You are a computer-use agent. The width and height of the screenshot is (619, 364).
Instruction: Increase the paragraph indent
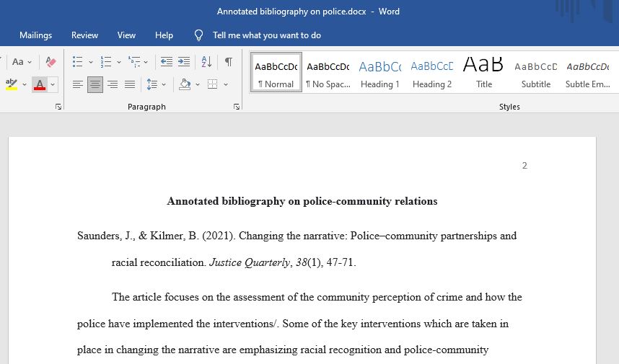184,62
